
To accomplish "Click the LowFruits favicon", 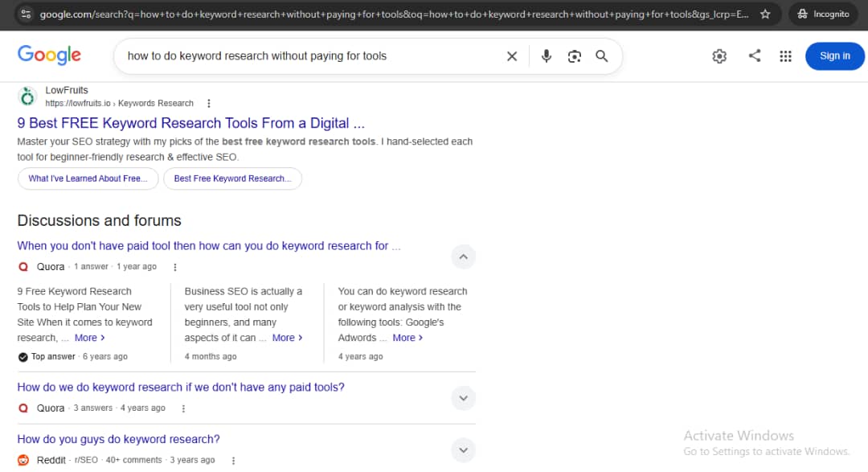I will pos(27,97).
